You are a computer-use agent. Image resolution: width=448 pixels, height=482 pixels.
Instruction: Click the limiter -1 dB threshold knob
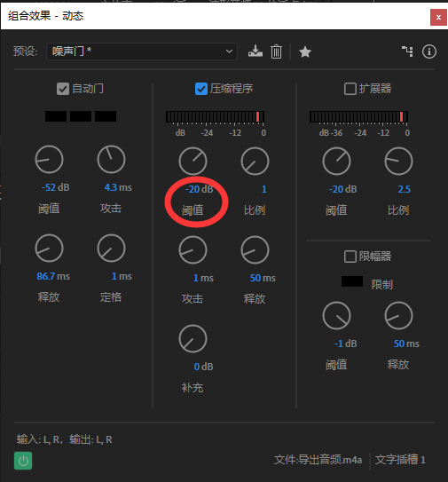tap(336, 316)
